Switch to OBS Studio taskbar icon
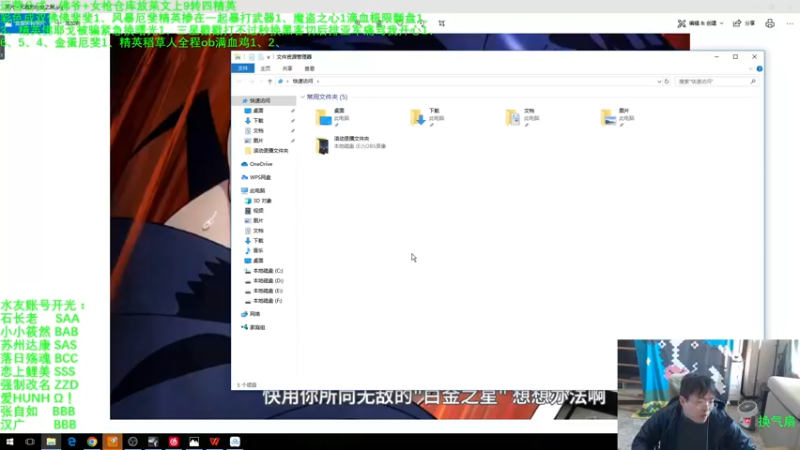 (133, 442)
